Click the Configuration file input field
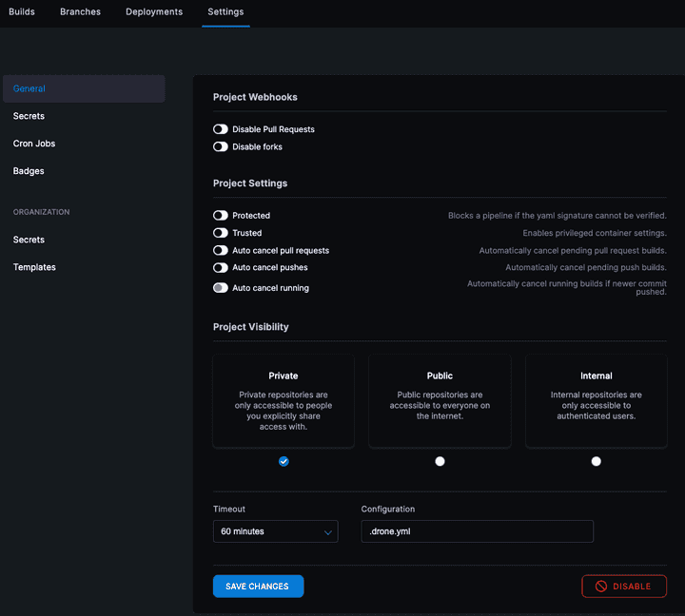 pos(477,531)
